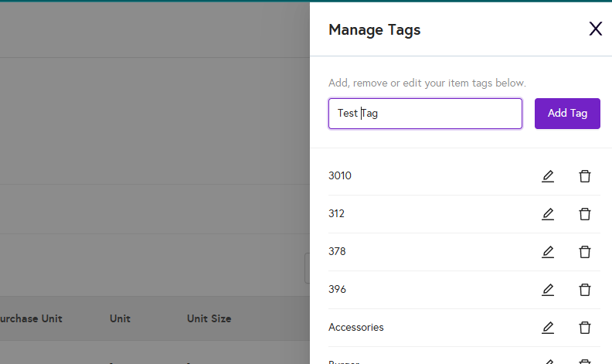Select the Accessories tag name
The height and width of the screenshot is (364, 612).
coord(356,328)
